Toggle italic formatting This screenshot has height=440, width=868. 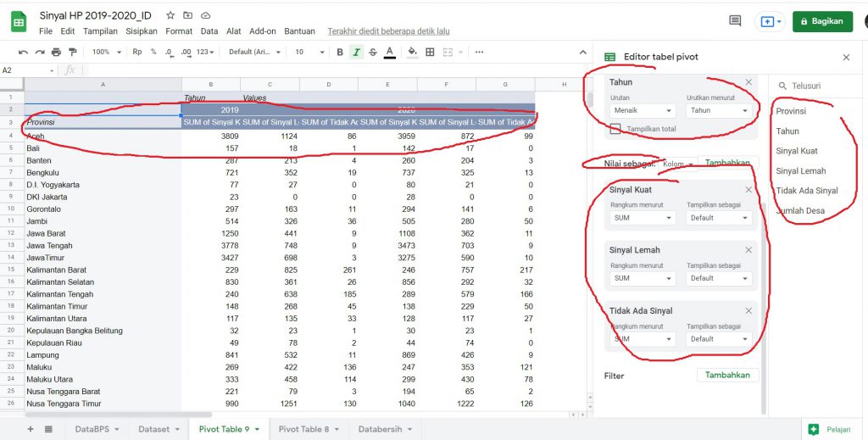(x=357, y=52)
